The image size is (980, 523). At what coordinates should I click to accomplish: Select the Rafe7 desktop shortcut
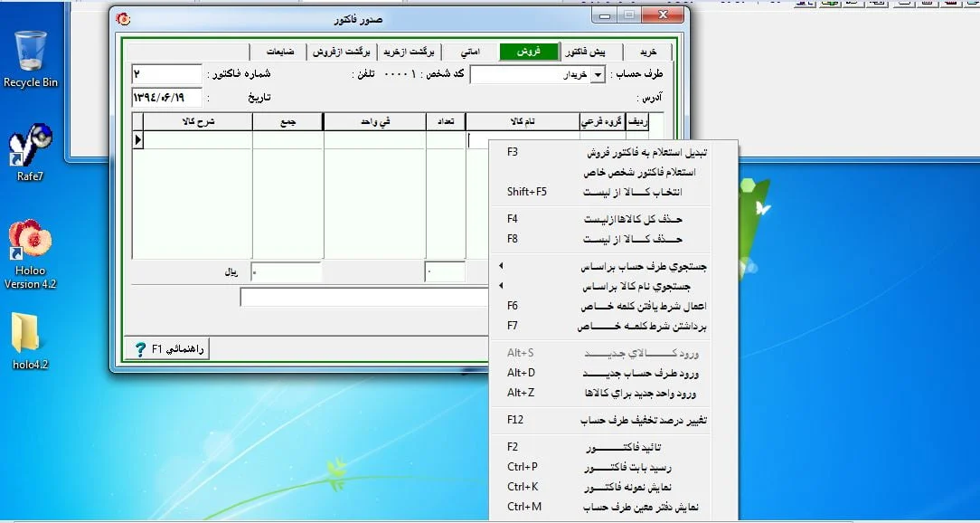tap(30, 152)
